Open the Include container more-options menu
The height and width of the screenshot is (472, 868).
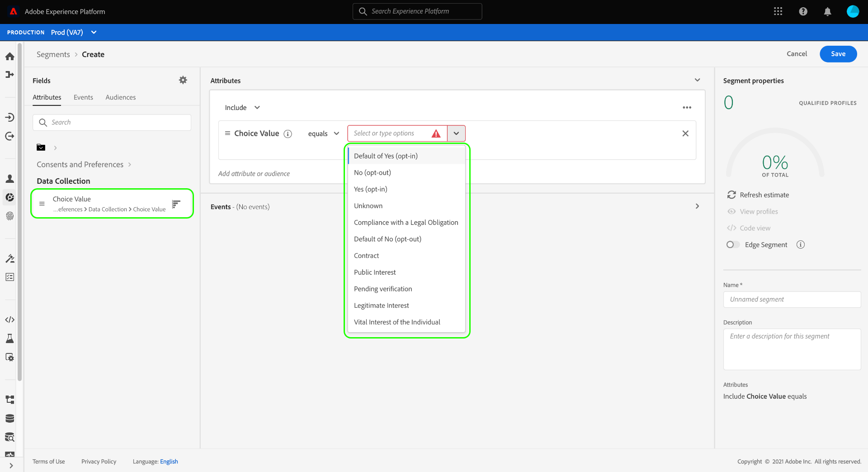pos(687,108)
